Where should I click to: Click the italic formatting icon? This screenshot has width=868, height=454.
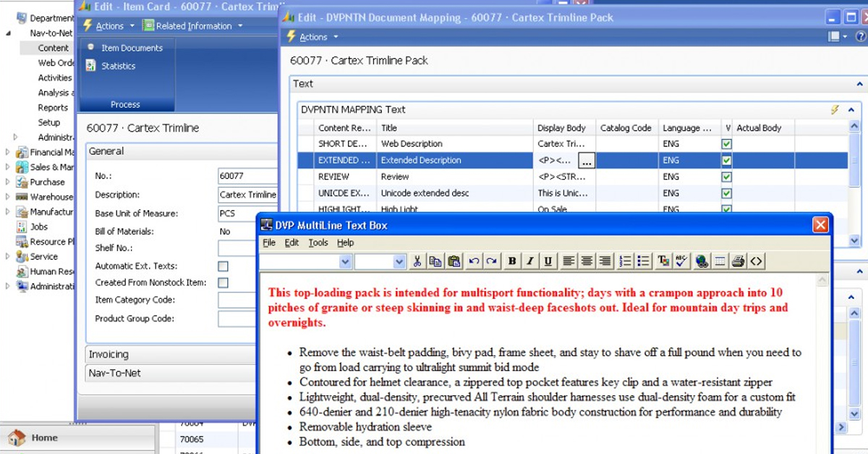tap(530, 261)
